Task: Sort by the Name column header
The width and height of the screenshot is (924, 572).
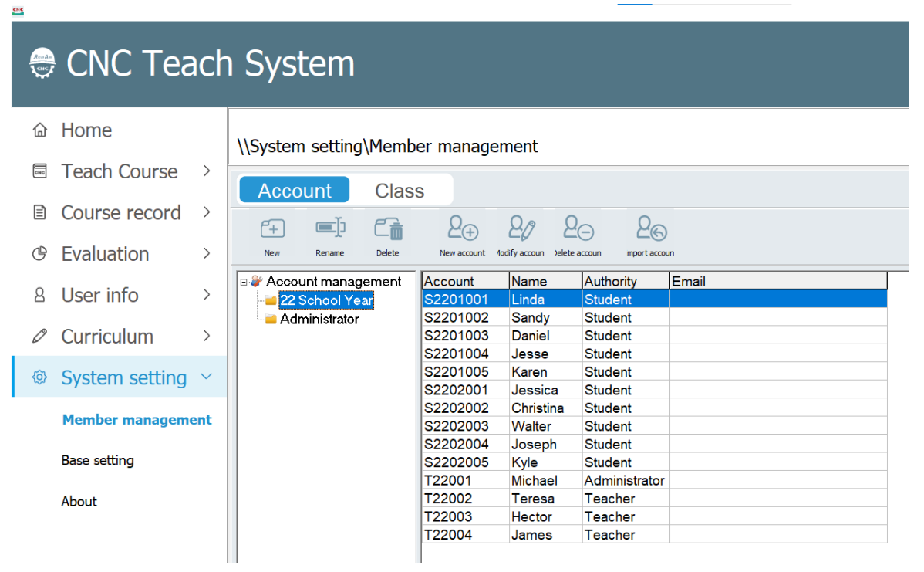Action: 545,281
